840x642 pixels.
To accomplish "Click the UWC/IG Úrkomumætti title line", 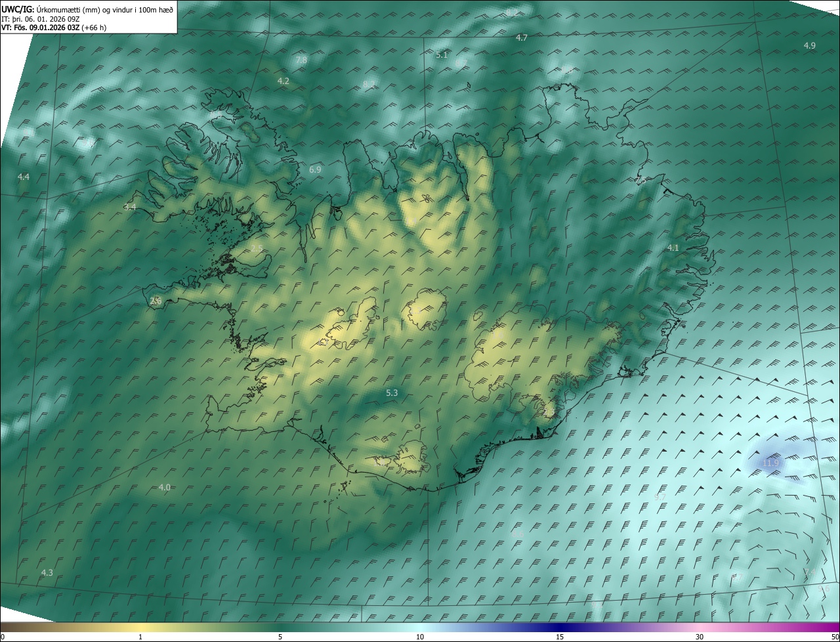I will 87,10.
